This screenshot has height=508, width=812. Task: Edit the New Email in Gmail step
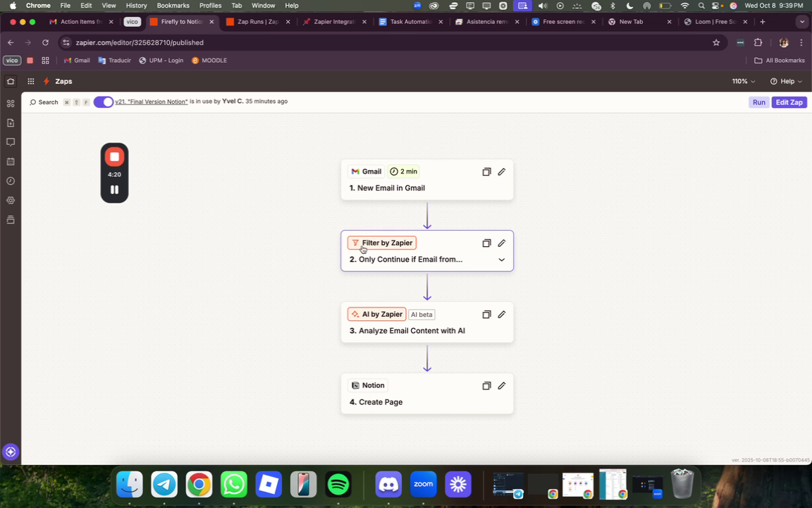[502, 171]
